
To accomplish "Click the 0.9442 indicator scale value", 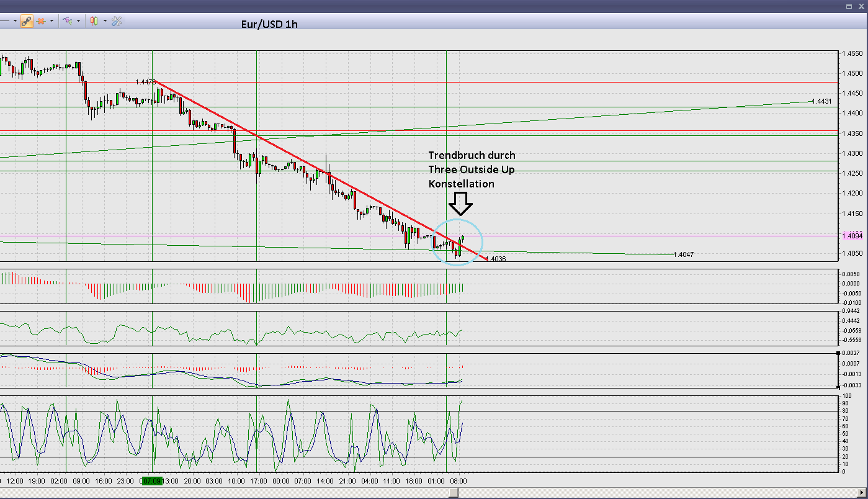I will pos(852,311).
